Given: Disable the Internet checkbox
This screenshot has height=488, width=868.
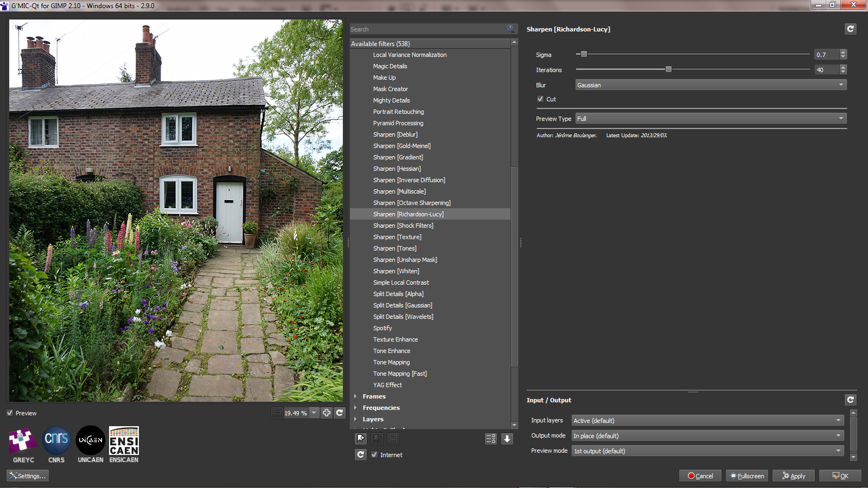Looking at the screenshot, I should (x=374, y=455).
